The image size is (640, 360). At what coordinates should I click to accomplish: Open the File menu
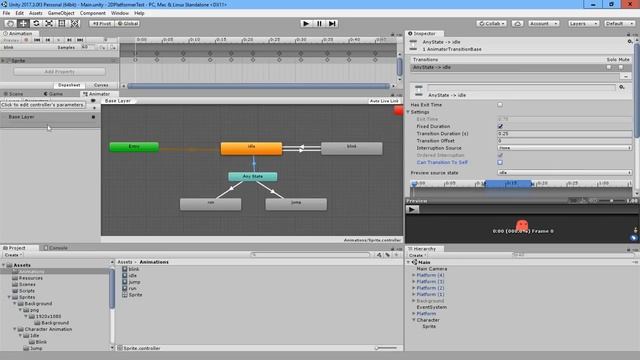tap(7, 13)
